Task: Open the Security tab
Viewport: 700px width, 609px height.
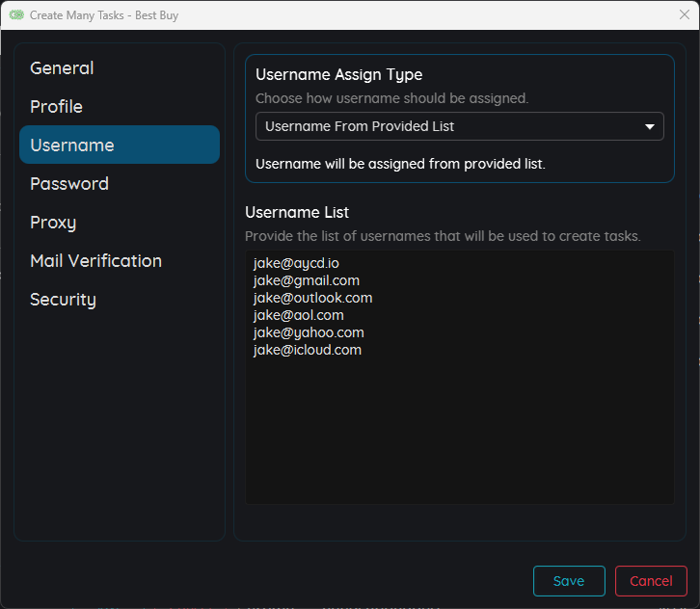Action: (63, 300)
